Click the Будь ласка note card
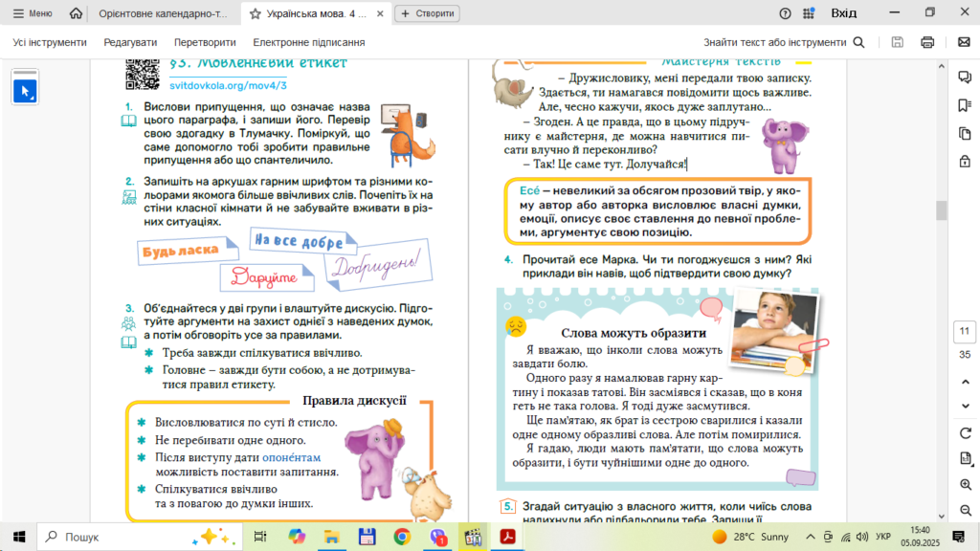Screen dimensions: 980x551 pyautogui.click(x=188, y=251)
